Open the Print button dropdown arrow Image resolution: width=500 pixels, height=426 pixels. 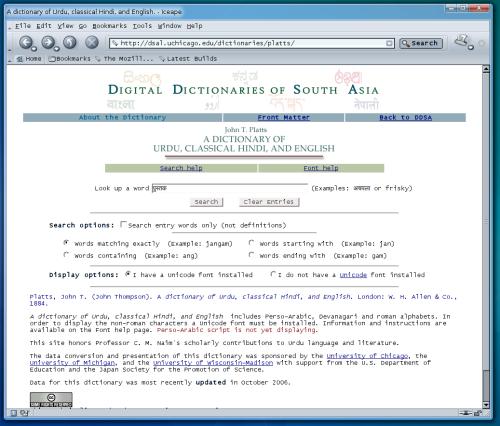[470, 48]
